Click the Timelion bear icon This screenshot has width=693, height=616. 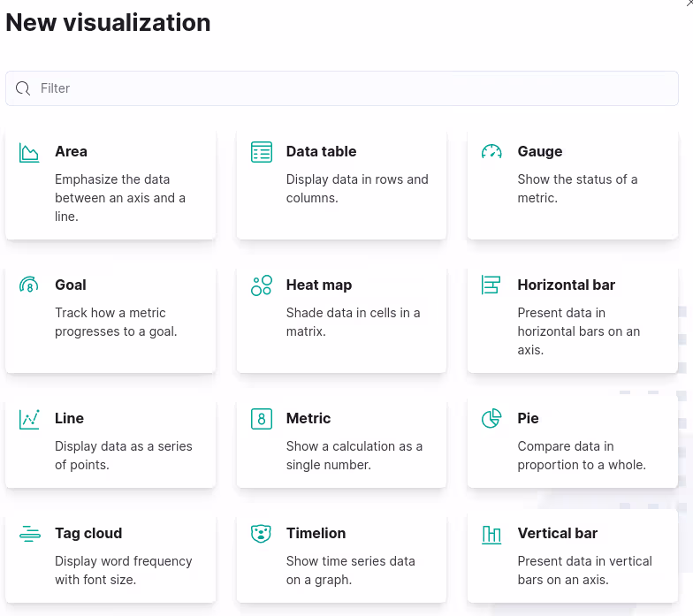click(x=261, y=534)
